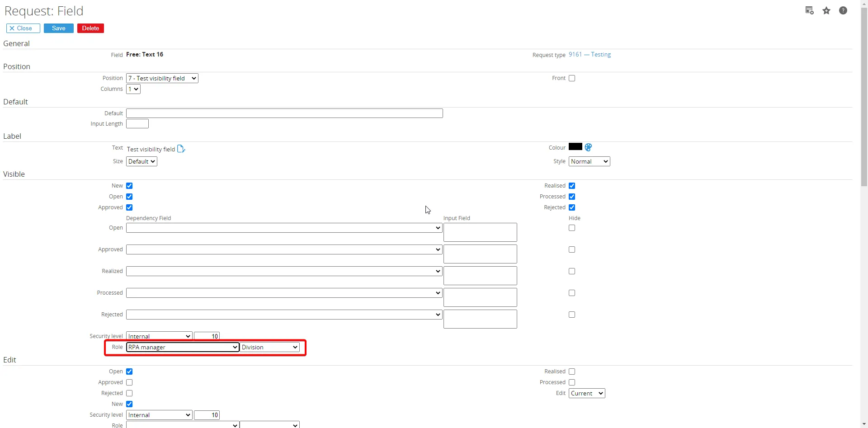
Task: Click the favorites star icon
Action: point(826,11)
